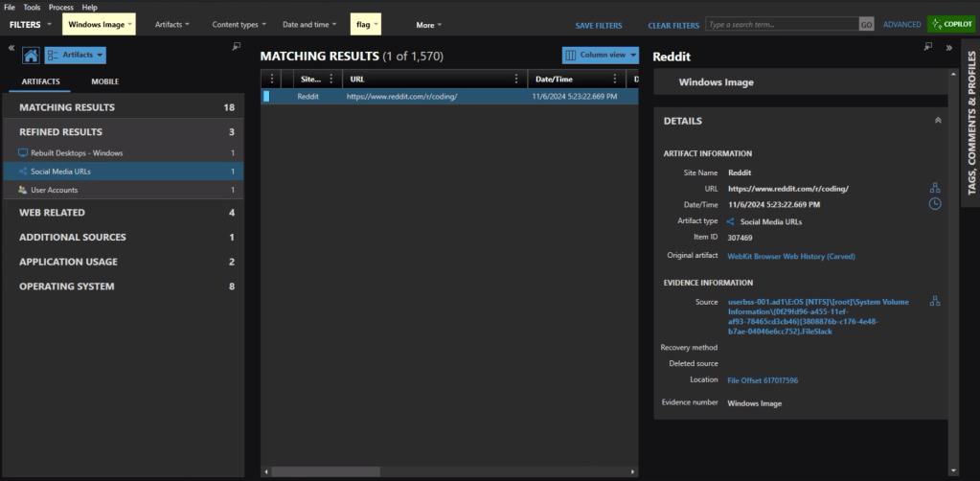Switch to the Mobile tab
The image size is (980, 481).
pyautogui.click(x=105, y=82)
